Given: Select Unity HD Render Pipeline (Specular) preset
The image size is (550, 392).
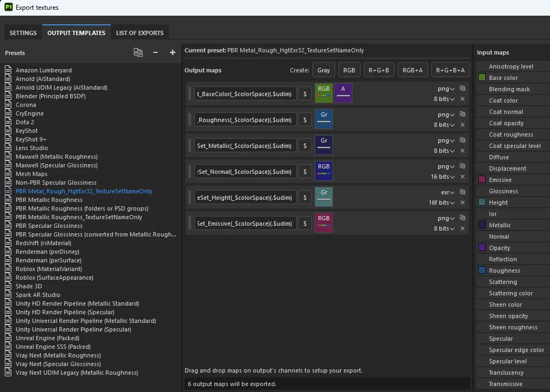Looking at the screenshot, I should pyautogui.click(x=65, y=312).
